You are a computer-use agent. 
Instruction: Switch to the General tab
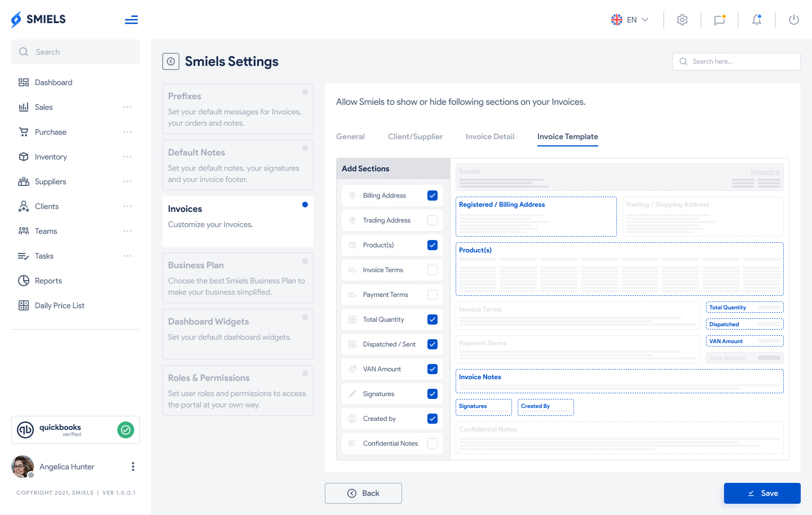tap(350, 136)
